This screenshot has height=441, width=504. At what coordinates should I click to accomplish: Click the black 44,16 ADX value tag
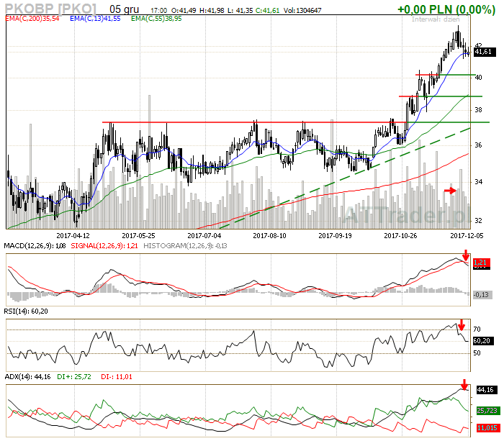[487, 390]
